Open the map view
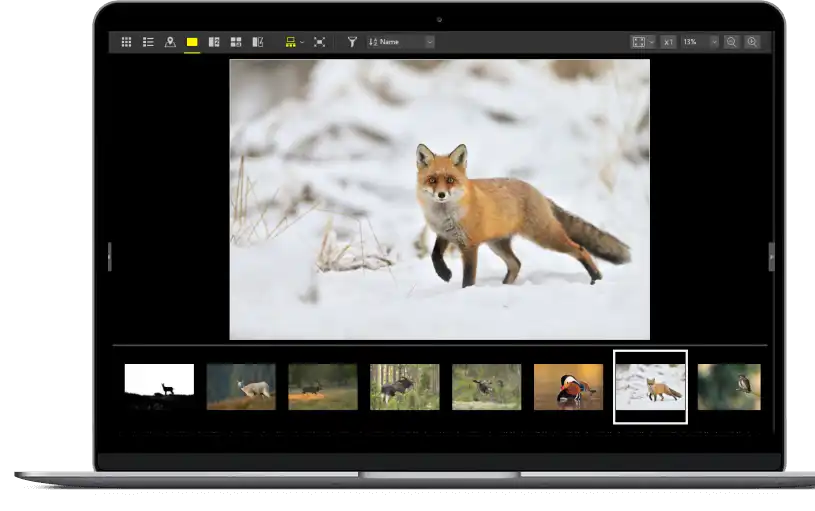 170,42
